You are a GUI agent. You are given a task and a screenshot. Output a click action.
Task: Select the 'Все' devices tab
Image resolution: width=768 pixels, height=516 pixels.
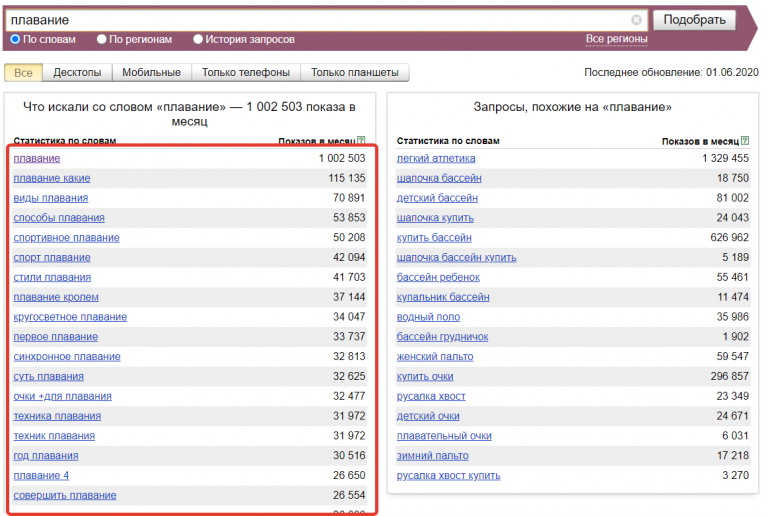coord(23,73)
